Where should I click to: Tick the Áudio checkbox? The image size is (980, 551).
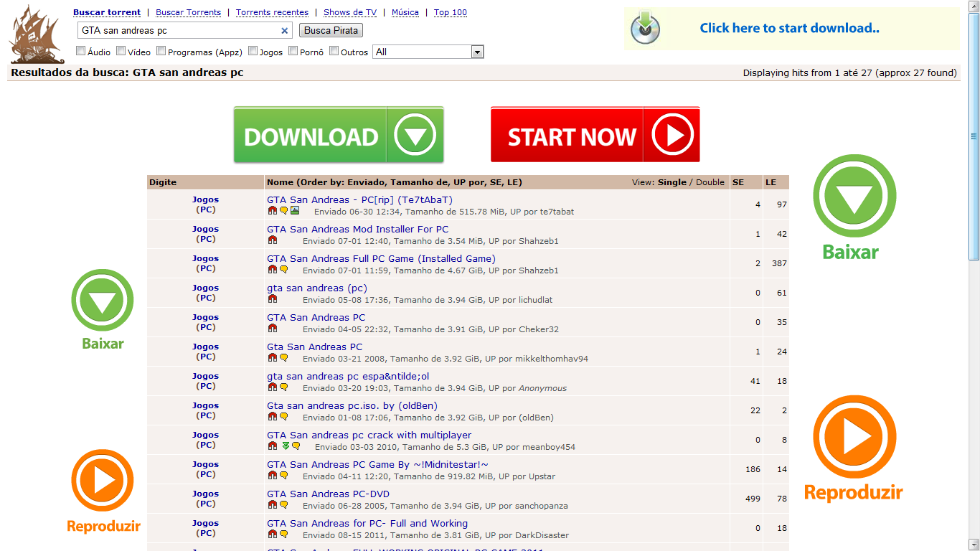(81, 51)
